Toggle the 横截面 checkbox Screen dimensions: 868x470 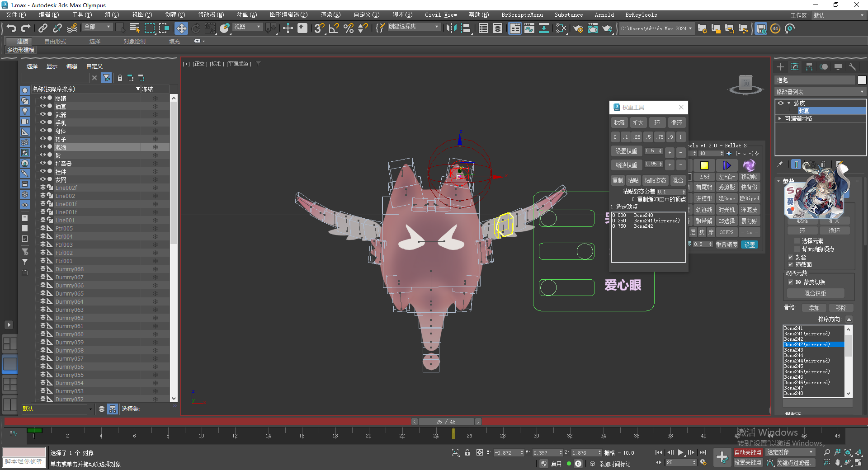pos(791,264)
